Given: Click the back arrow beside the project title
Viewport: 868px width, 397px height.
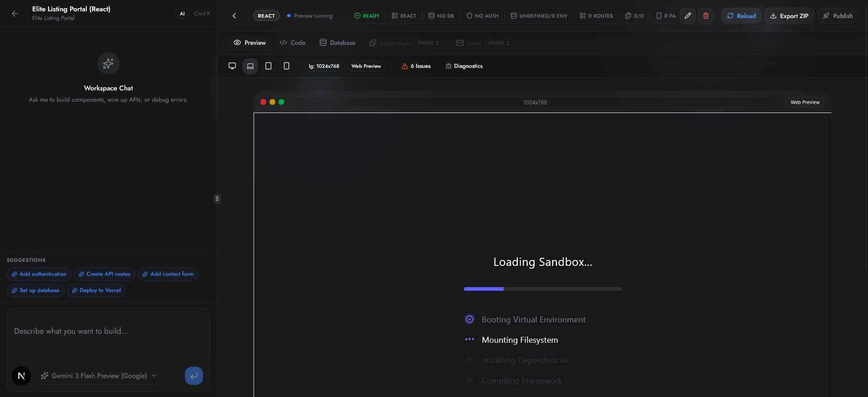Looking at the screenshot, I should tap(15, 14).
